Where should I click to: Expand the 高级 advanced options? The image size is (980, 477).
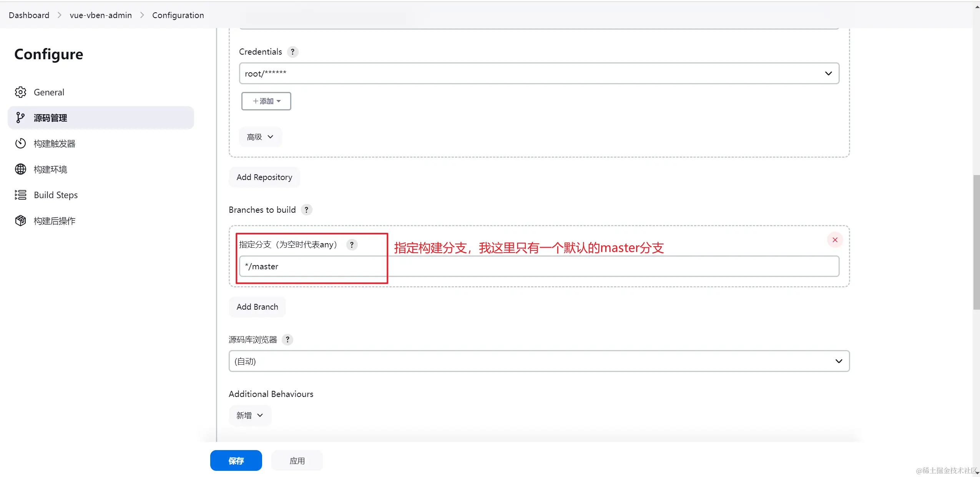[x=260, y=137]
